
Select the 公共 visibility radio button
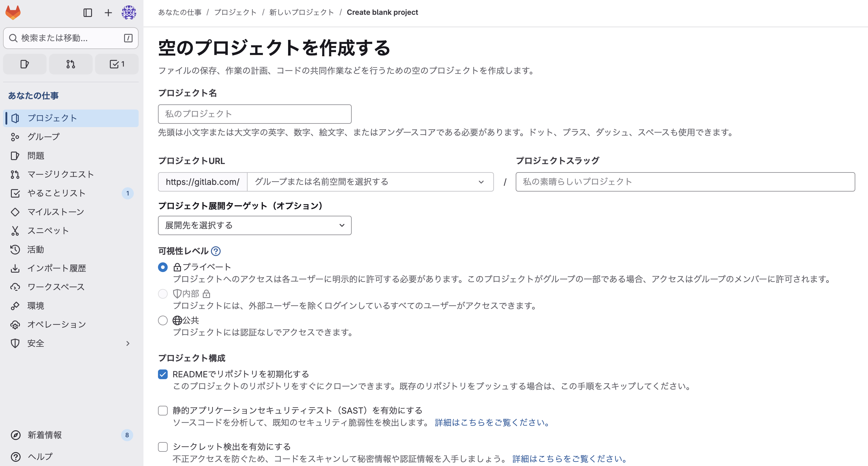pos(163,320)
